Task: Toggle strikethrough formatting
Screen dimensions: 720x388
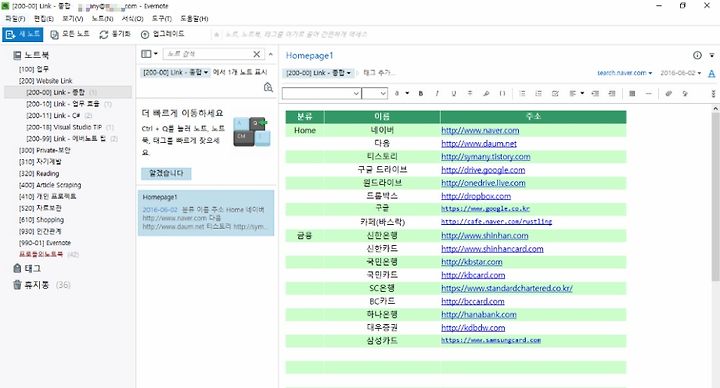Action: click(470, 93)
